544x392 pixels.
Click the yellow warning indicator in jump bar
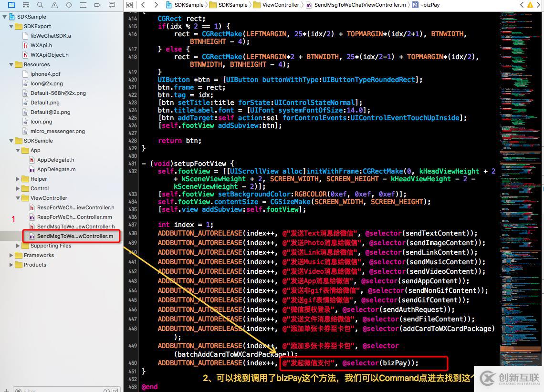click(x=530, y=5)
